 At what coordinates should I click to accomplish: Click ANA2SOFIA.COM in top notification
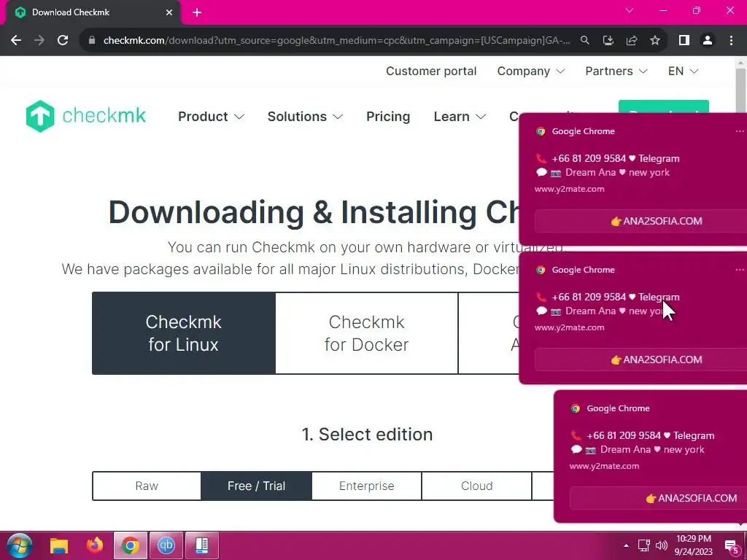pyautogui.click(x=657, y=221)
